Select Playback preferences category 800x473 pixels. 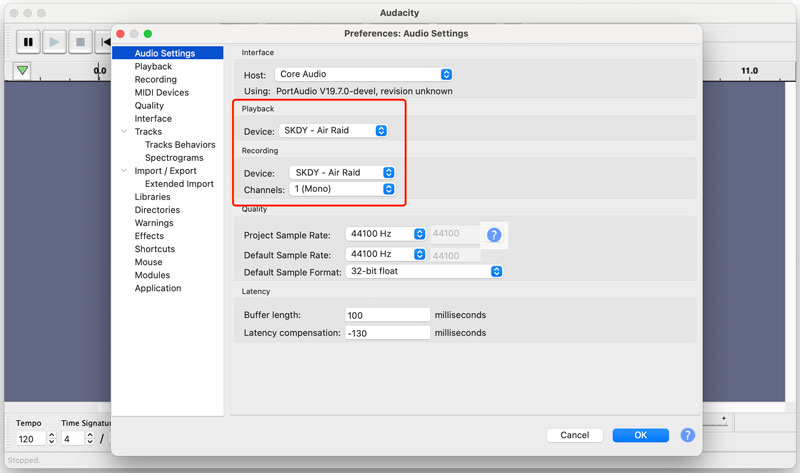153,66
